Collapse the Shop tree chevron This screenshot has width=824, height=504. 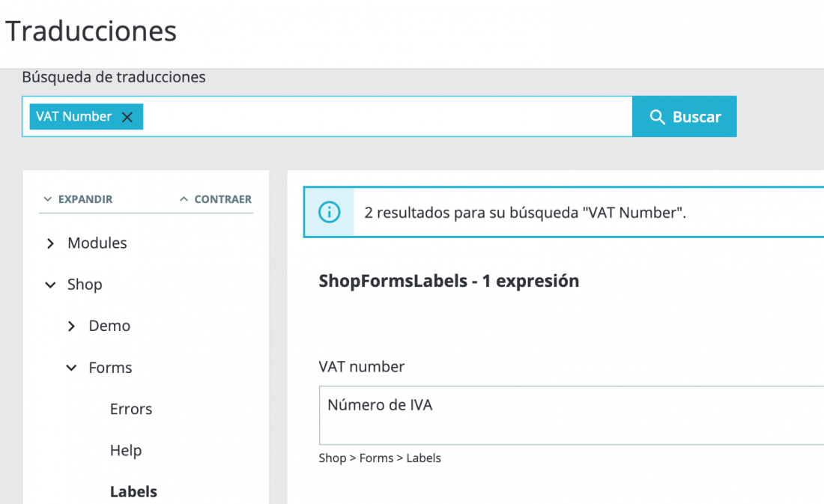pyautogui.click(x=50, y=285)
